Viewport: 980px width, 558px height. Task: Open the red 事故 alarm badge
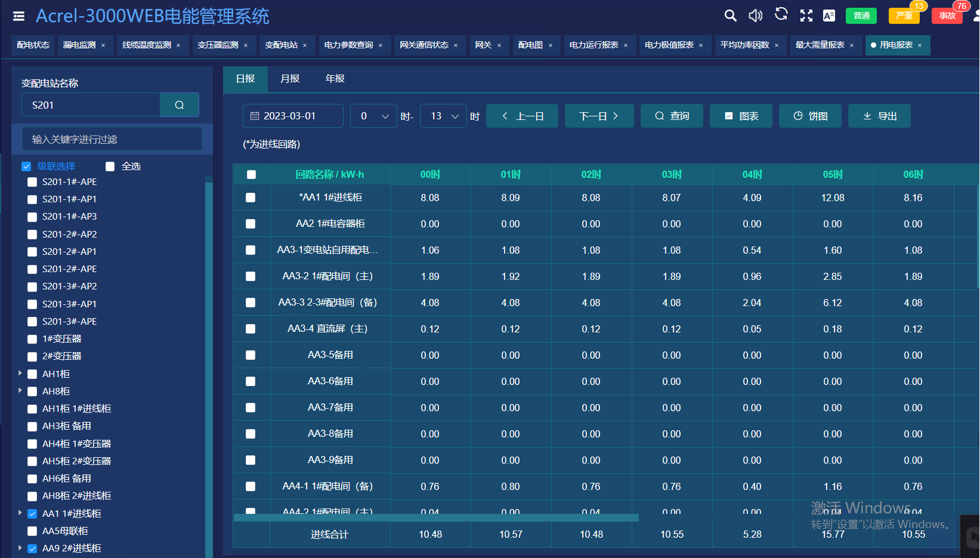click(x=947, y=16)
